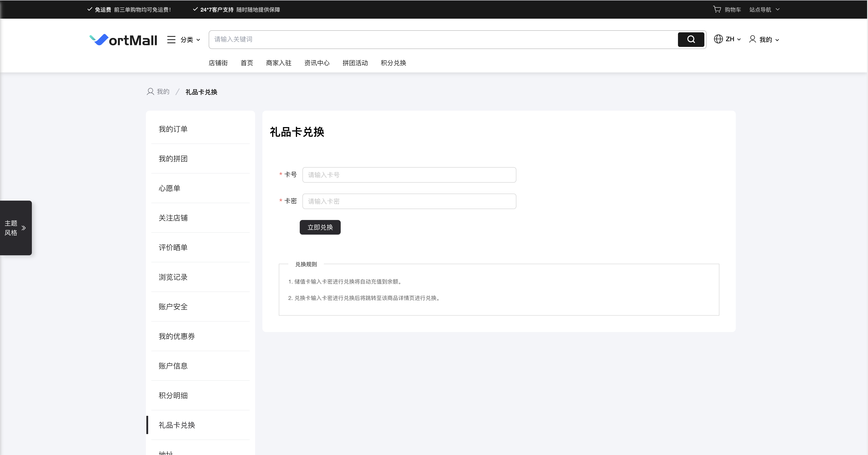Screen dimensions: 868x455
Task: Click the hamburger category menu icon
Action: pyautogui.click(x=171, y=40)
